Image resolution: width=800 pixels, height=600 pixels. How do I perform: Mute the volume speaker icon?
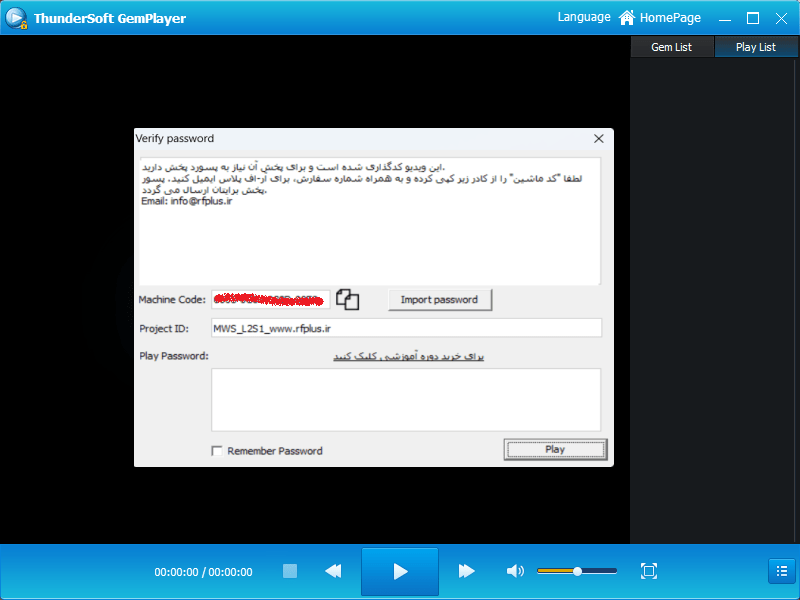[514, 571]
